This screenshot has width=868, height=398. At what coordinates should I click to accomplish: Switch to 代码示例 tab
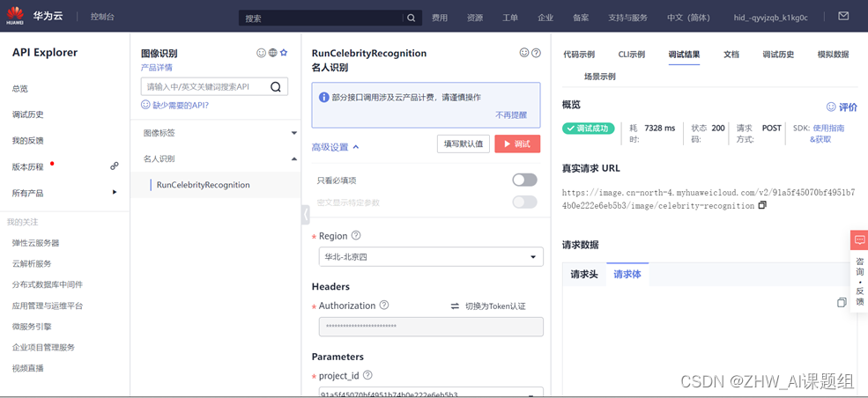tap(579, 55)
